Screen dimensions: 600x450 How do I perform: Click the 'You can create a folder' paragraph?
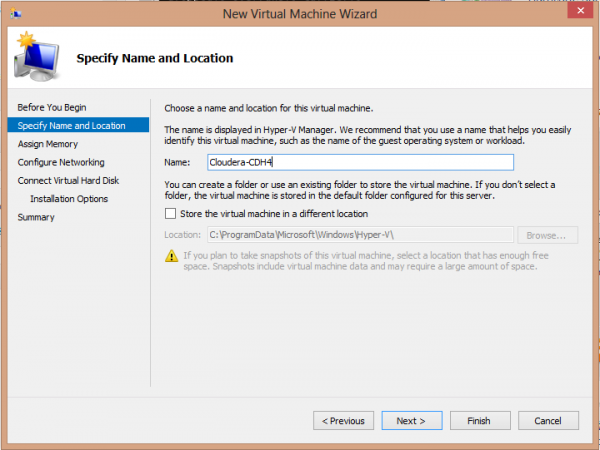click(360, 190)
